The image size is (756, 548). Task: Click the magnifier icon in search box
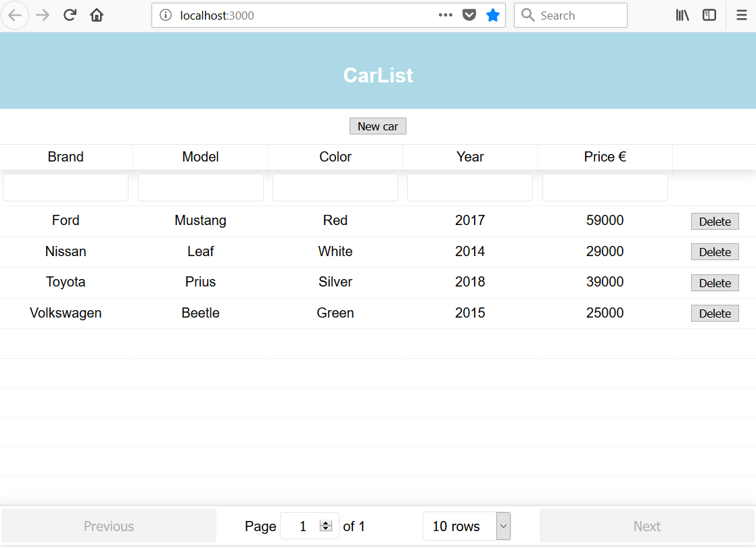tap(528, 16)
